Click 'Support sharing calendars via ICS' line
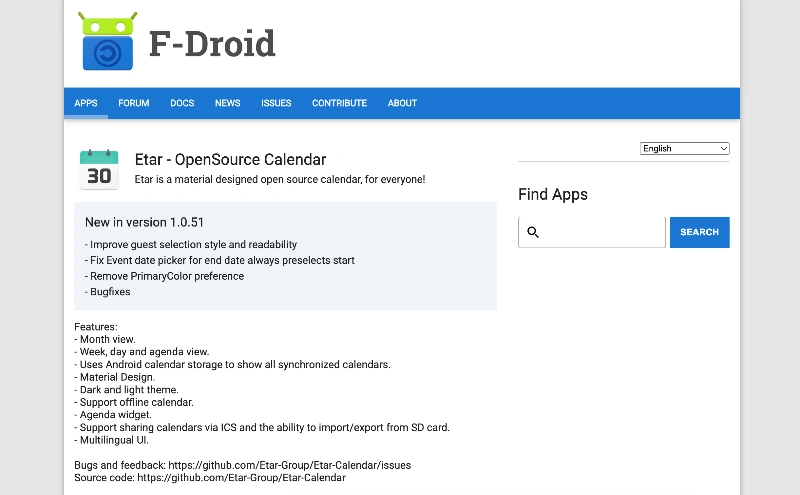The height and width of the screenshot is (495, 800). tap(262, 428)
